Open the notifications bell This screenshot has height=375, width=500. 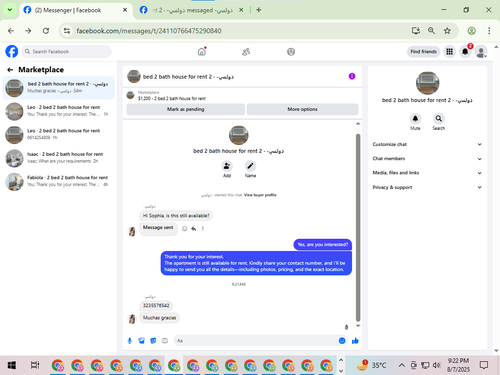465,52
